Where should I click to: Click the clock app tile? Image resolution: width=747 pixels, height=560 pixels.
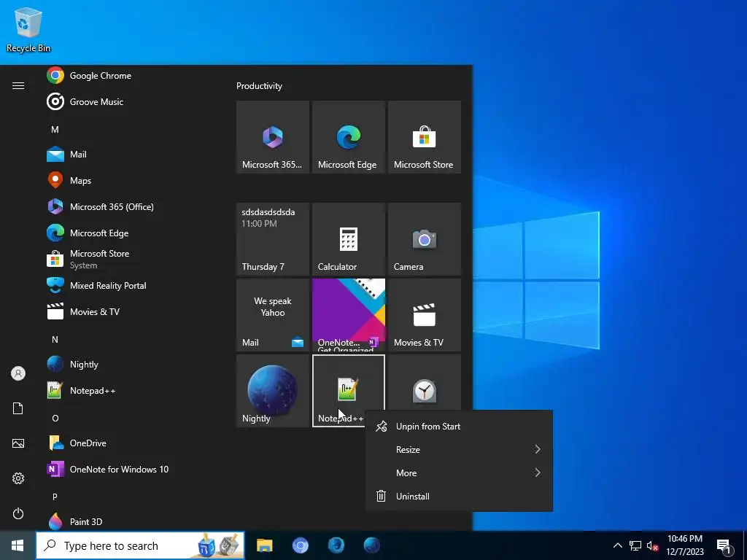(x=425, y=382)
